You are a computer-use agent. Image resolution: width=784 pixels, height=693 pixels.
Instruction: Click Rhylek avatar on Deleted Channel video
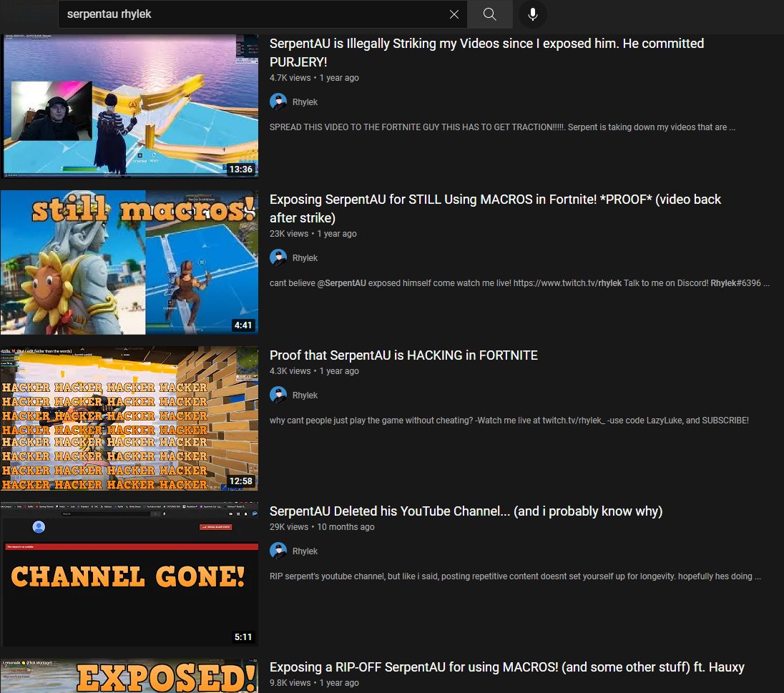click(x=278, y=551)
